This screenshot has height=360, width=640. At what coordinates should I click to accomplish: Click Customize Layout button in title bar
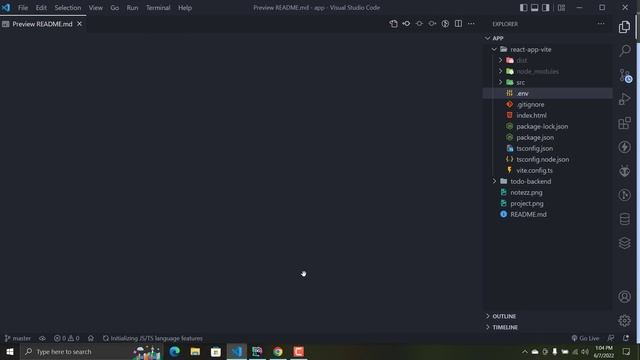[561, 8]
